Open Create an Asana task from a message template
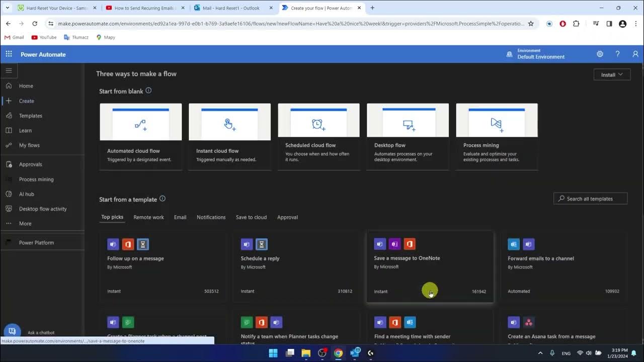The height and width of the screenshot is (362, 644). click(x=564, y=328)
